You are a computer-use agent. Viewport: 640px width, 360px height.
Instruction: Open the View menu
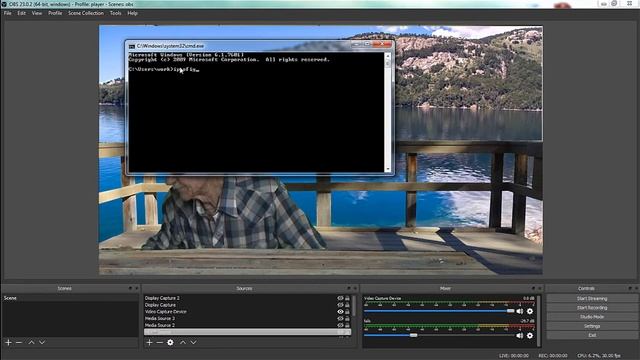coord(37,13)
